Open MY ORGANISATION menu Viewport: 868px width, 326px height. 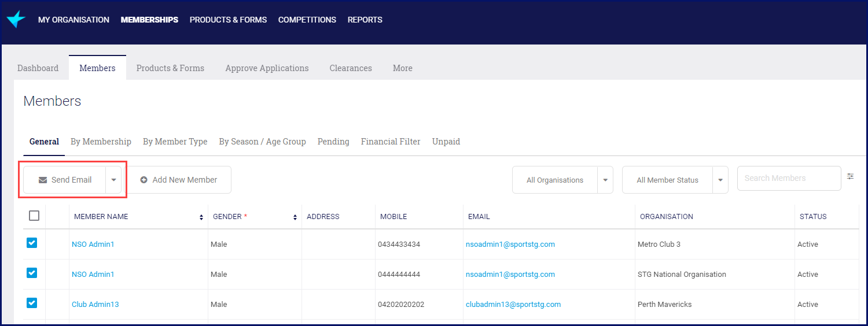73,20
